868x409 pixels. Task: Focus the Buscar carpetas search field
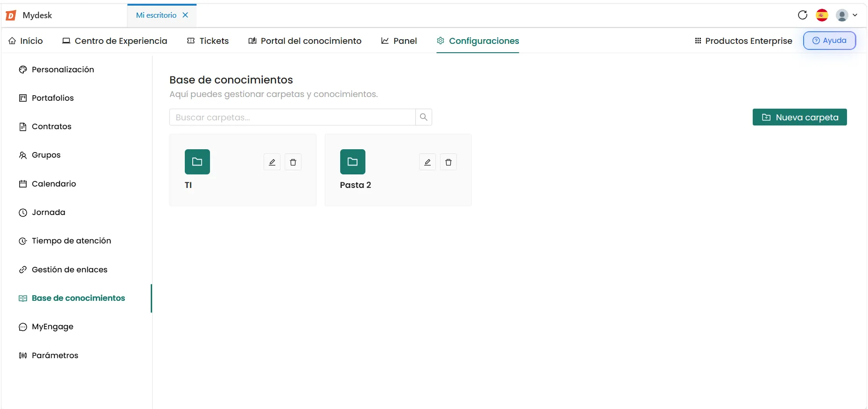pyautogui.click(x=293, y=117)
